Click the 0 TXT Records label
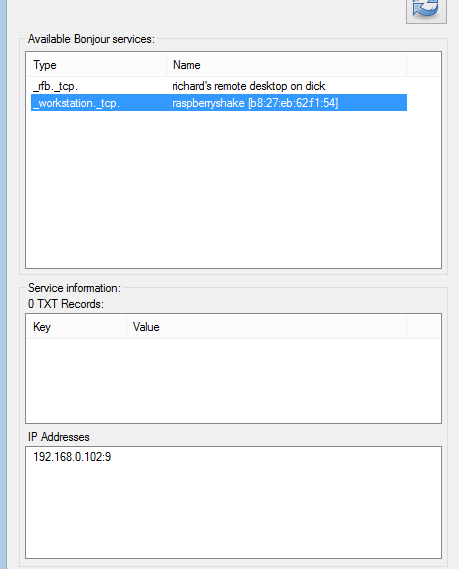 click(x=66, y=304)
